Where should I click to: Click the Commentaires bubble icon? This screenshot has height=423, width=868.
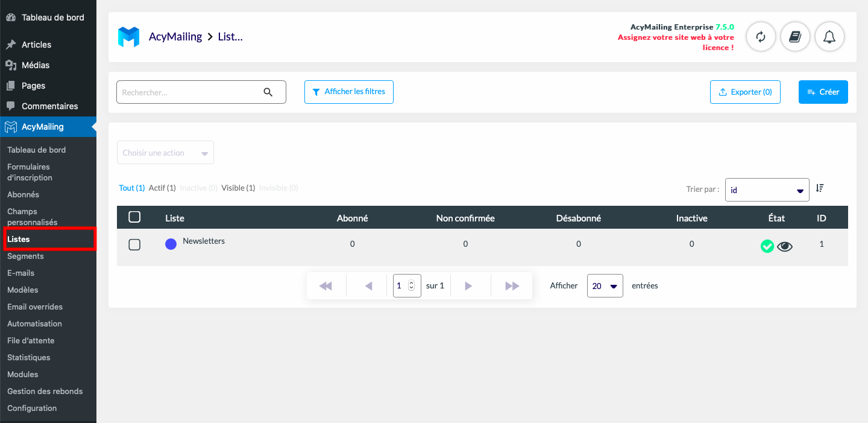point(11,106)
